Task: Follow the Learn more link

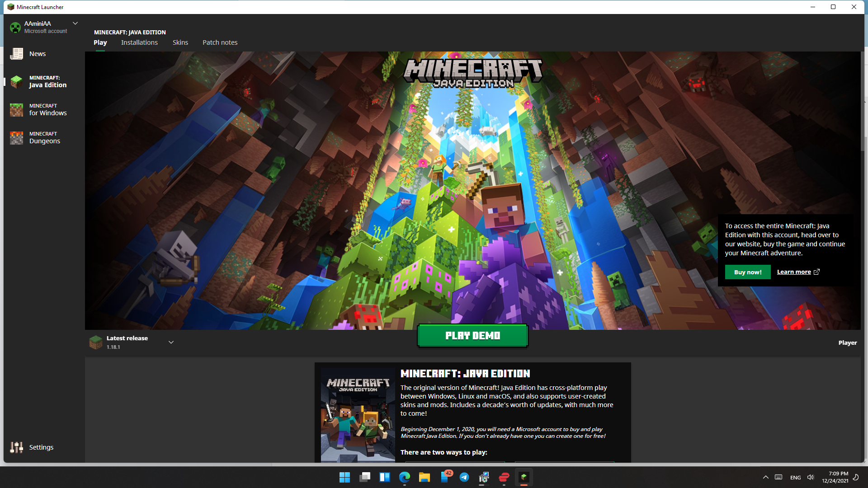Action: pos(793,272)
